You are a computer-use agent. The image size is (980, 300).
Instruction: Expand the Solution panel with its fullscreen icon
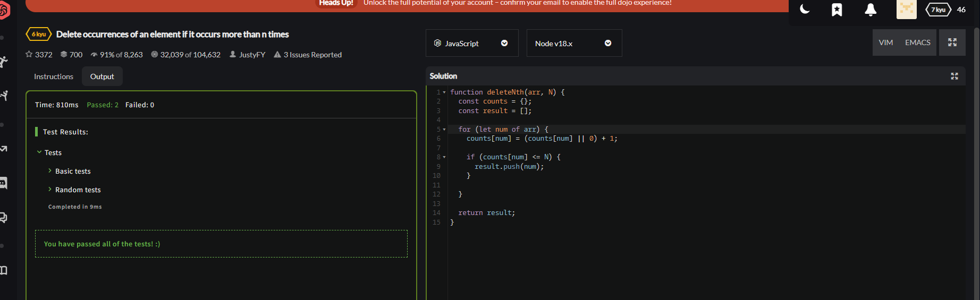tap(954, 76)
